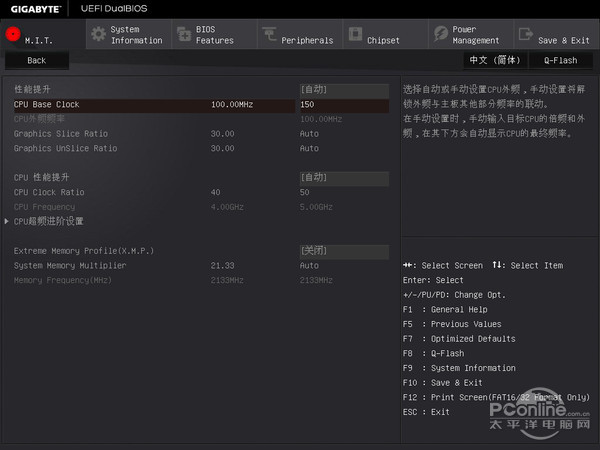Go to the Power Management tab
Image resolution: width=600 pixels, height=450 pixels.
pos(471,34)
